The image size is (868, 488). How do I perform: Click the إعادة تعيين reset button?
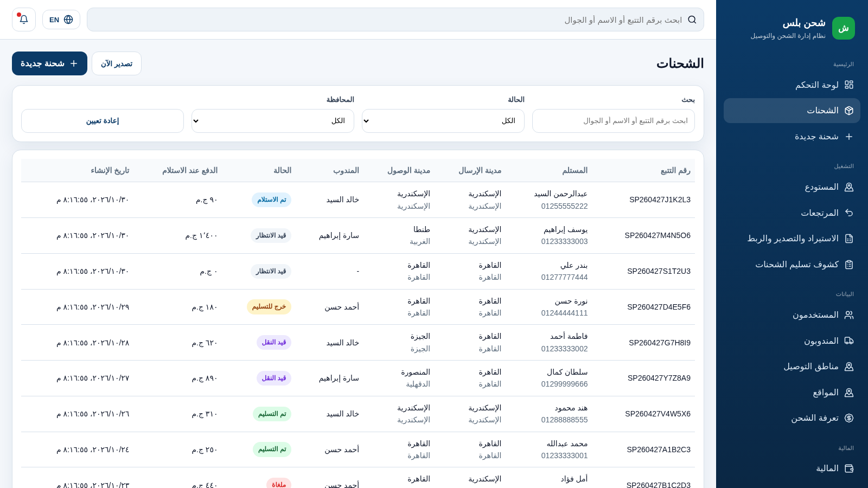103,121
